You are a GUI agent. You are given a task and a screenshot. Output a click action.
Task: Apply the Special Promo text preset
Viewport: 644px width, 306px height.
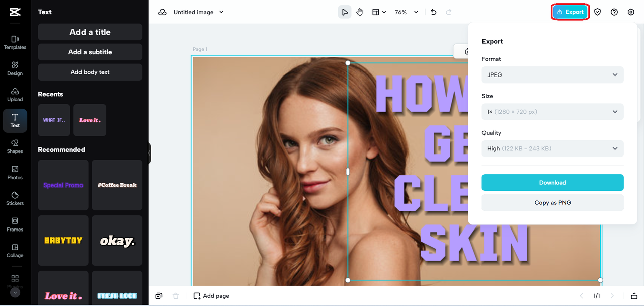point(63,185)
